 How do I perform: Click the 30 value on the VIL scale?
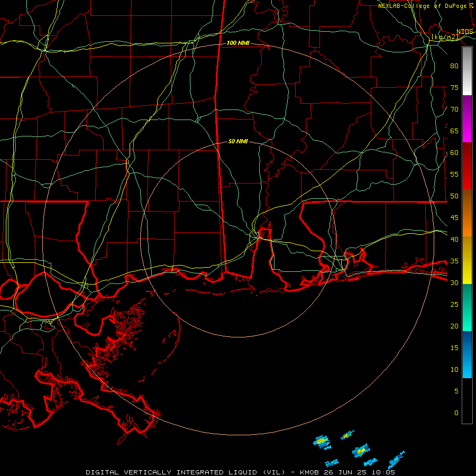454,283
